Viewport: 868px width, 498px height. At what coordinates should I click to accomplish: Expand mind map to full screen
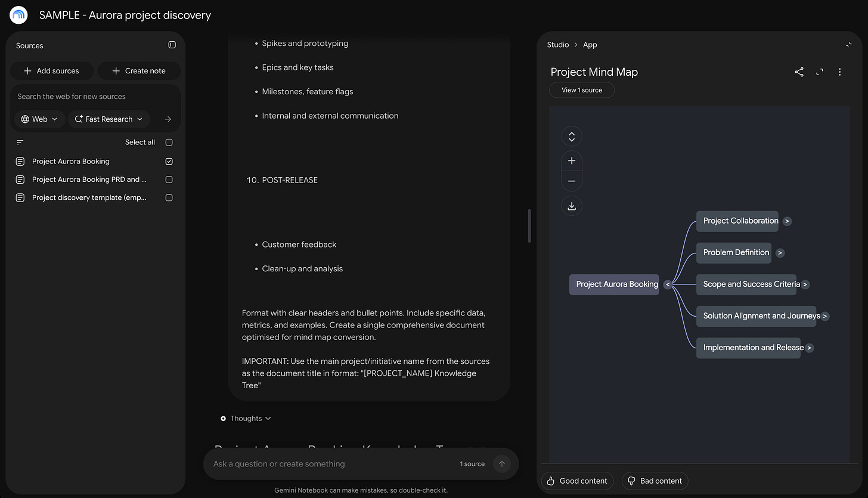820,72
